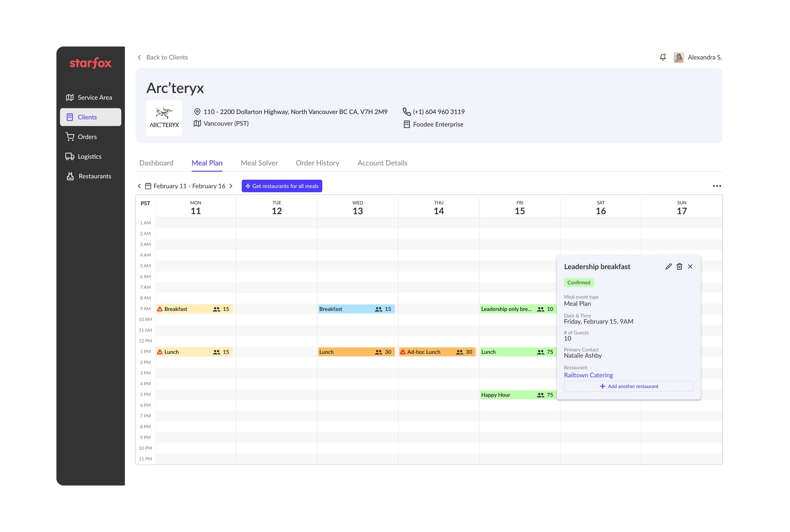Click the Arc'teryx company logo

click(164, 118)
